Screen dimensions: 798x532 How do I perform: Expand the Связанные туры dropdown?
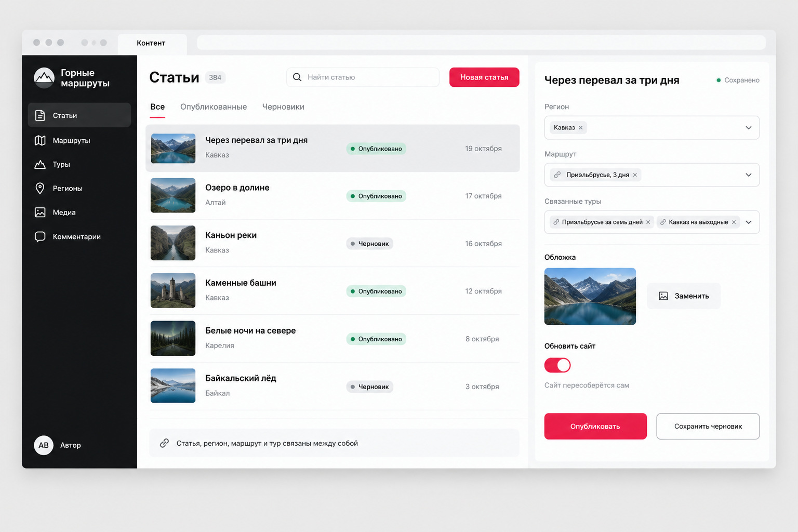click(749, 222)
